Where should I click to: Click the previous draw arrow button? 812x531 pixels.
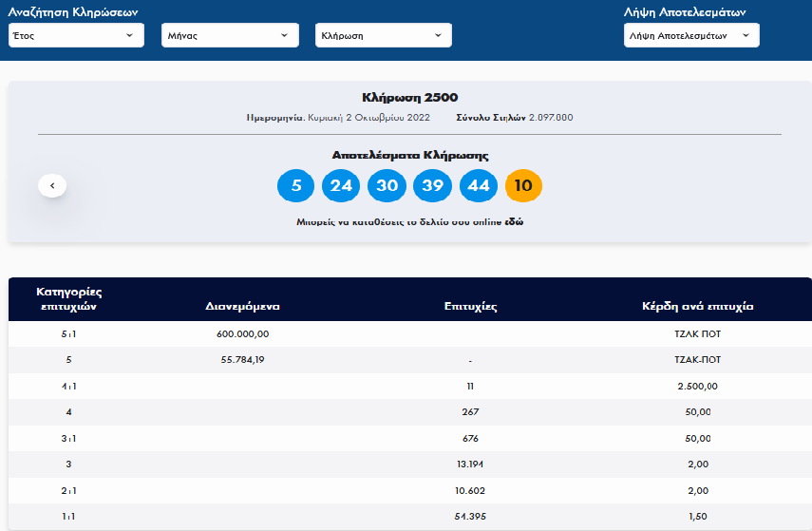click(x=52, y=186)
